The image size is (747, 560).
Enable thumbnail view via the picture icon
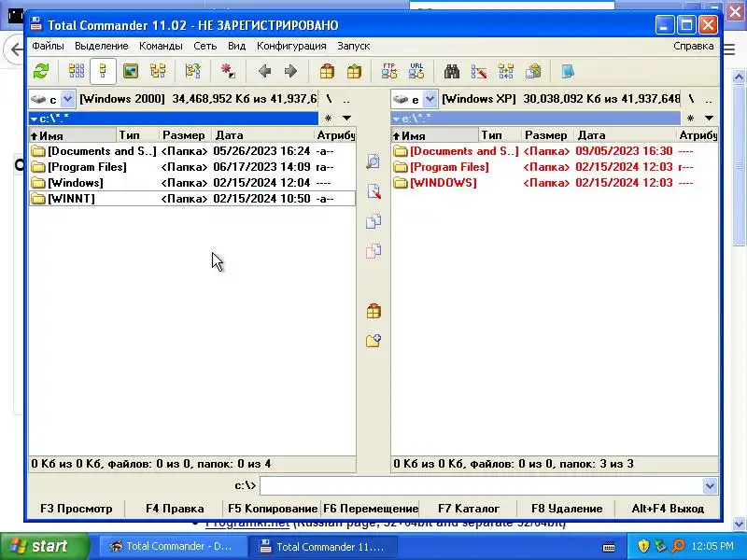(x=130, y=72)
